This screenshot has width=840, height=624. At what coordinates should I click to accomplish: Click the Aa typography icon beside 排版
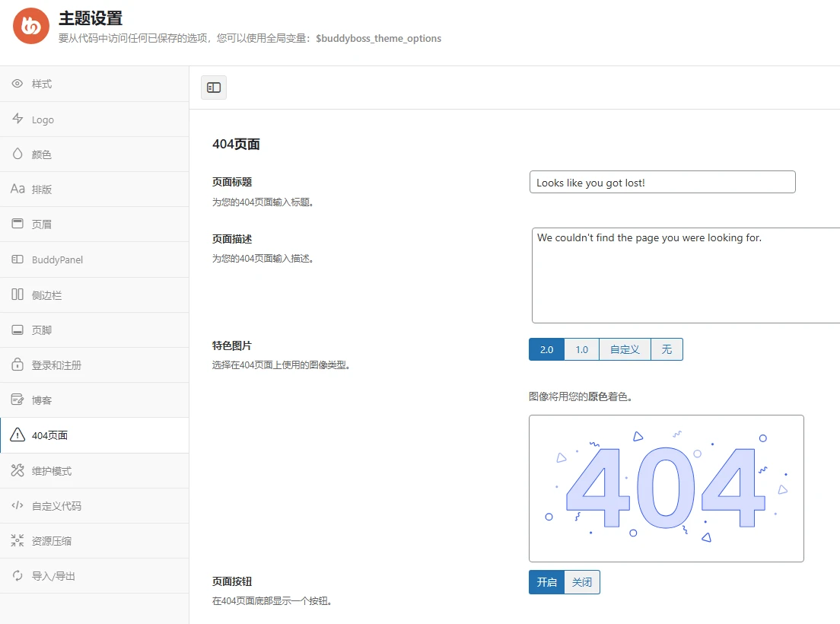(18, 189)
